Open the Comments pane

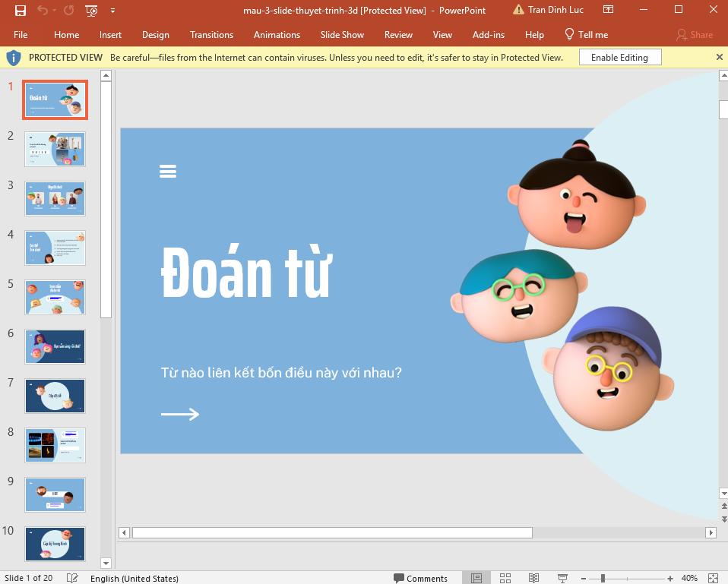click(x=423, y=578)
